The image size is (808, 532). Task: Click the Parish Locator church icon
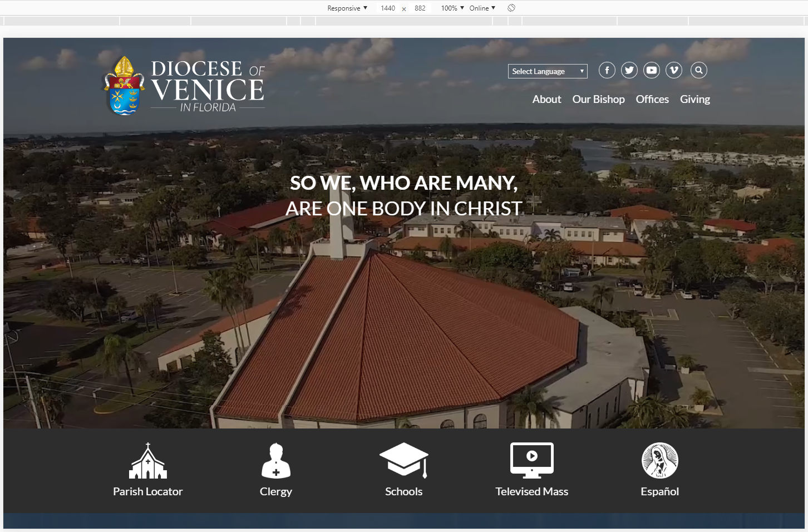(x=148, y=461)
